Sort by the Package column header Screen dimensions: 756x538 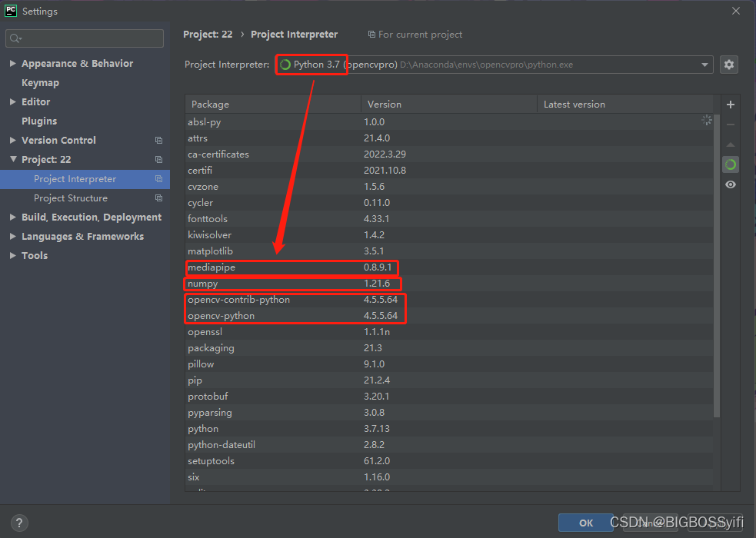273,104
